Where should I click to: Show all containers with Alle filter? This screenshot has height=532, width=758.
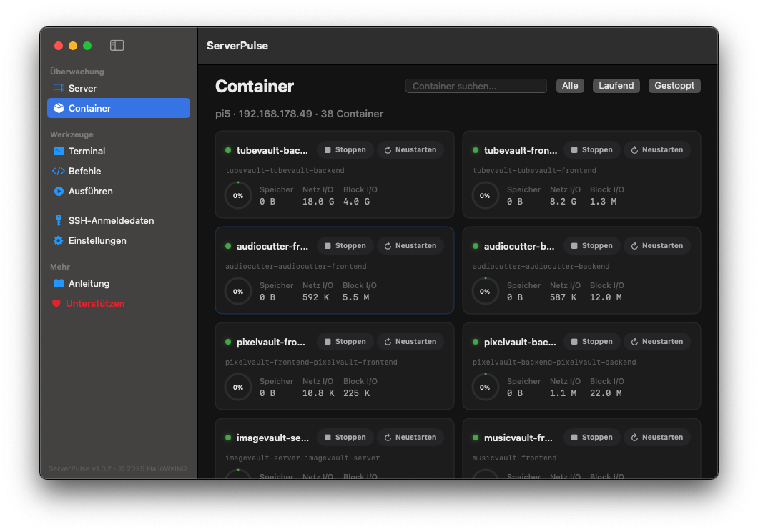point(570,86)
